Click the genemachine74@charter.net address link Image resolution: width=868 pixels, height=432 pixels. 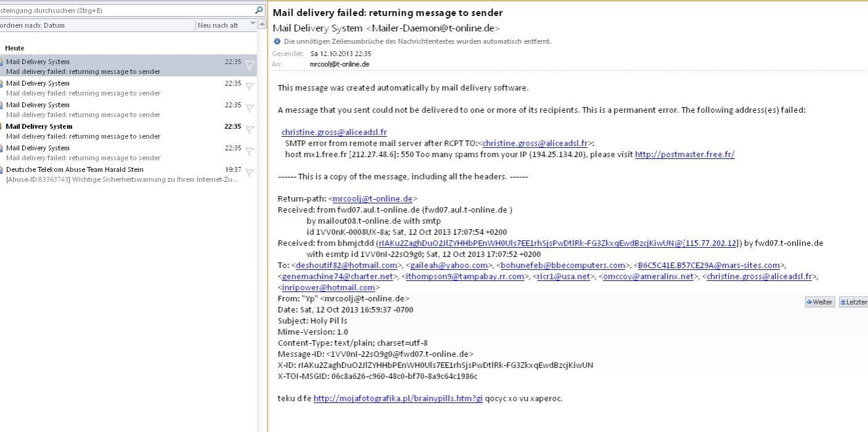coord(337,277)
